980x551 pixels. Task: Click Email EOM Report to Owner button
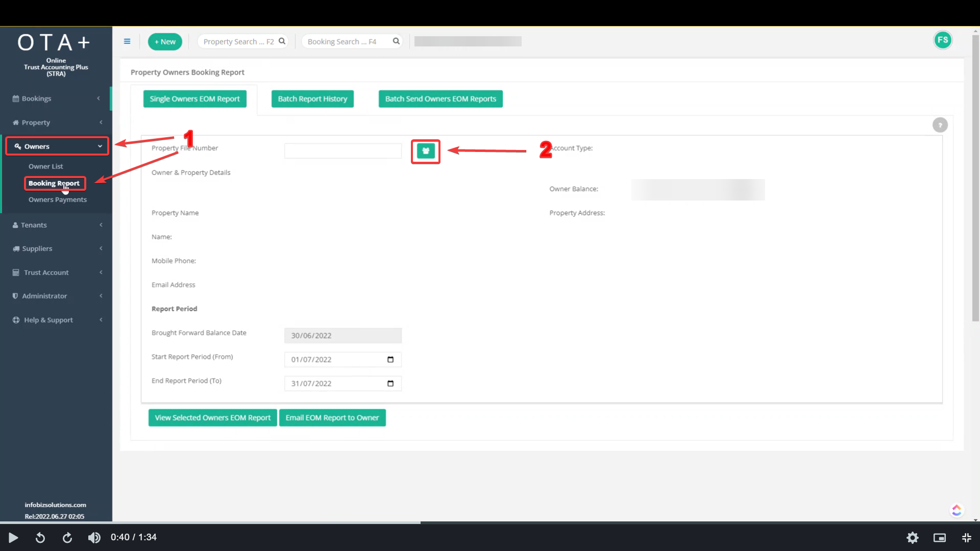(332, 418)
